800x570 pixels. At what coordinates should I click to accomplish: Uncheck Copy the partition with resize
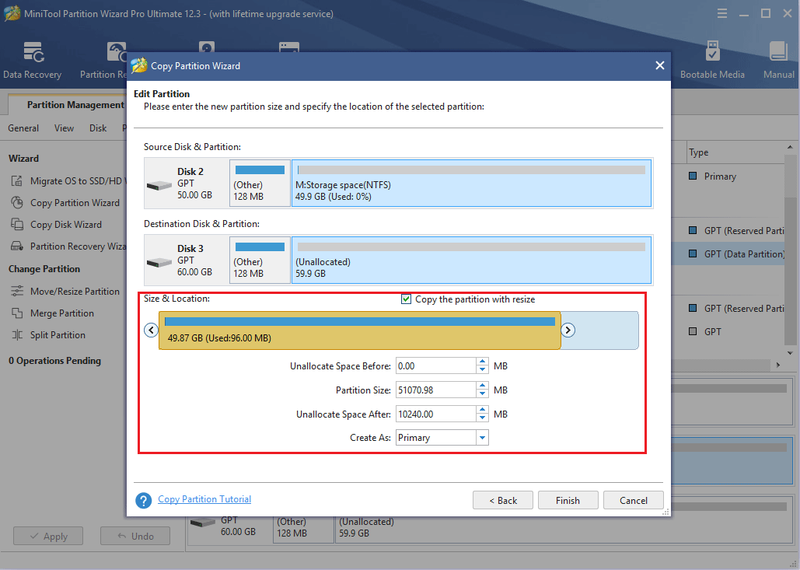coord(406,299)
